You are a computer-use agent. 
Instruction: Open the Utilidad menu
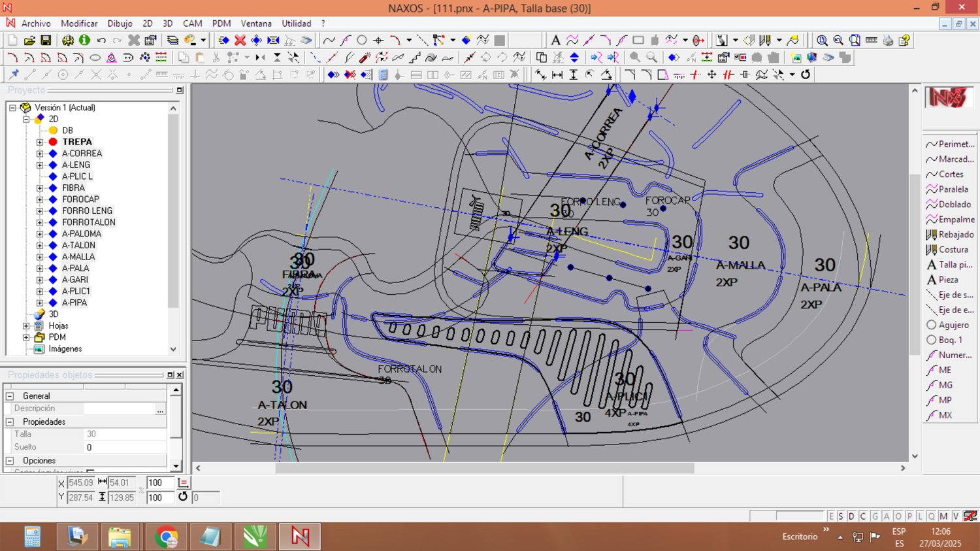296,24
